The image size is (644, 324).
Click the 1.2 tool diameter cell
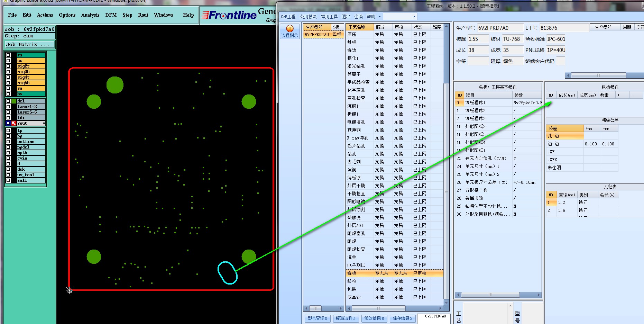(x=567, y=202)
